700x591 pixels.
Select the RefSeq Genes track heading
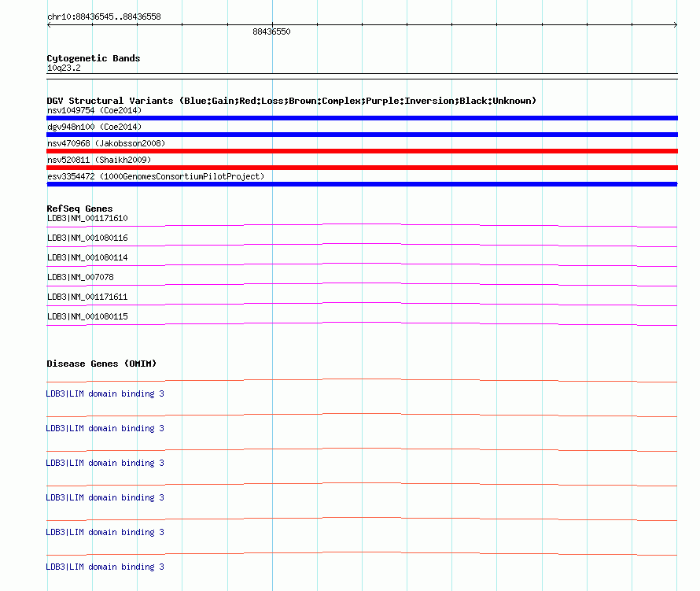[x=79, y=209]
